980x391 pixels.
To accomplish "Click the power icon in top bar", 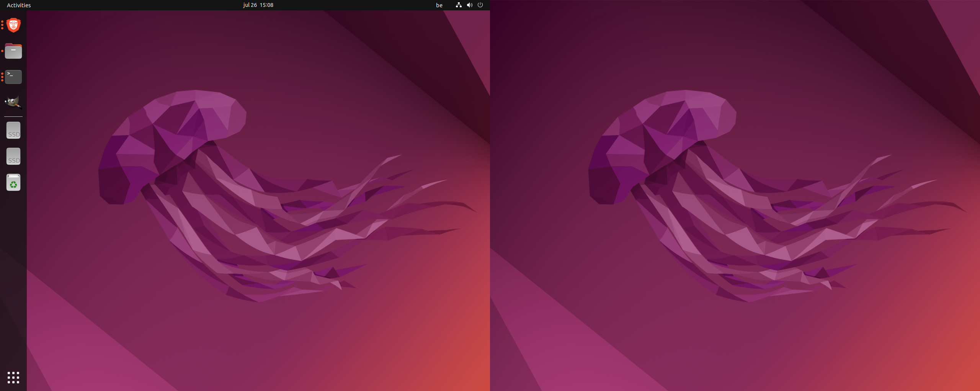I will click(x=480, y=5).
